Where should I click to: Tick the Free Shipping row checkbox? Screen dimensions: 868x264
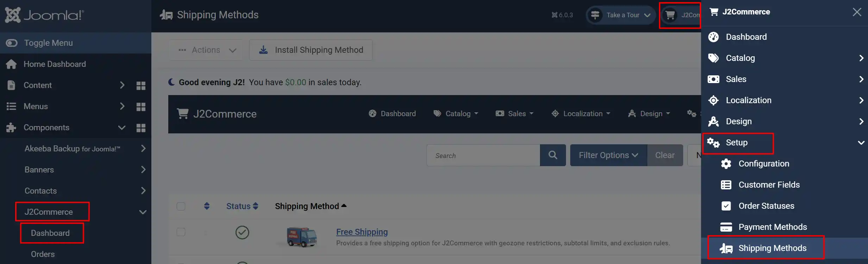pyautogui.click(x=181, y=232)
